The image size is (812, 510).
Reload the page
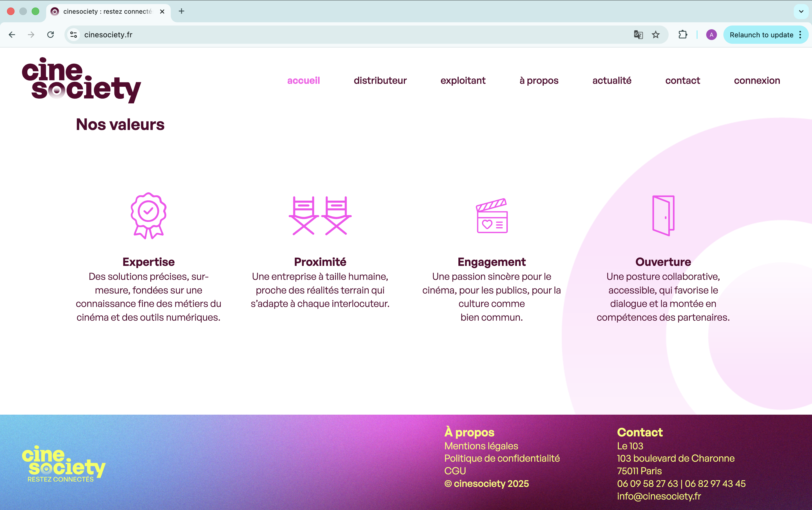point(50,35)
